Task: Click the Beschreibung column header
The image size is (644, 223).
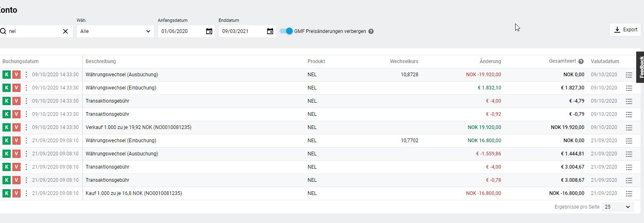Action: [101, 61]
